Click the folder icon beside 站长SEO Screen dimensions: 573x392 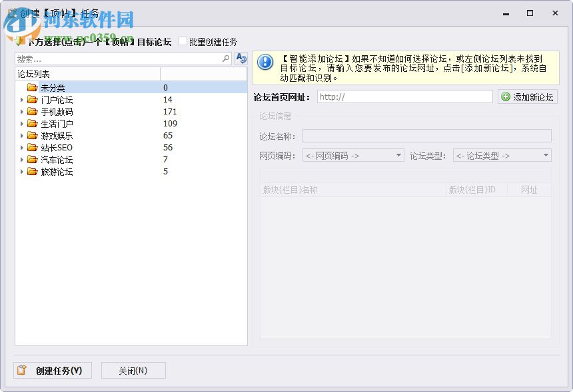[31, 147]
